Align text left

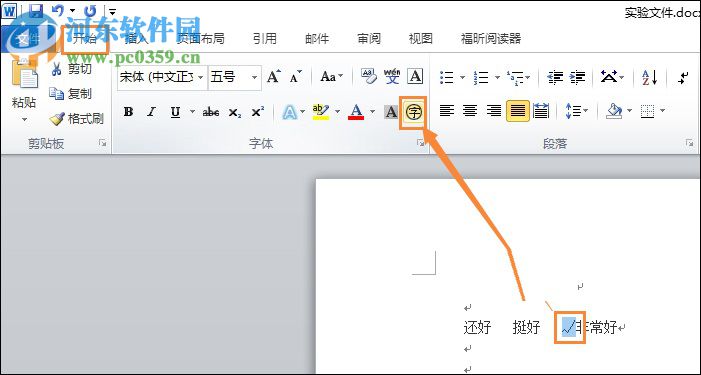coord(447,111)
